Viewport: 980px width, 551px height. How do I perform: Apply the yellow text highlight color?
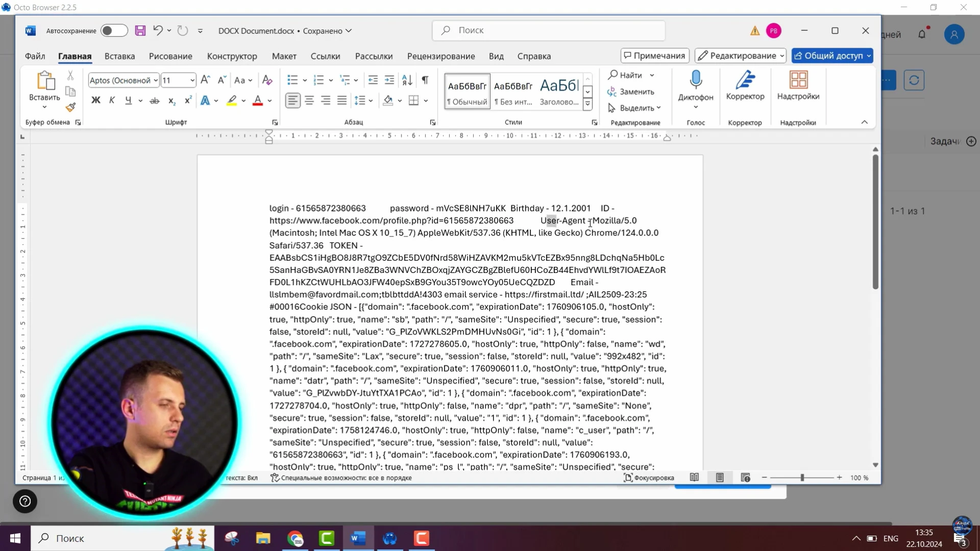232,101
